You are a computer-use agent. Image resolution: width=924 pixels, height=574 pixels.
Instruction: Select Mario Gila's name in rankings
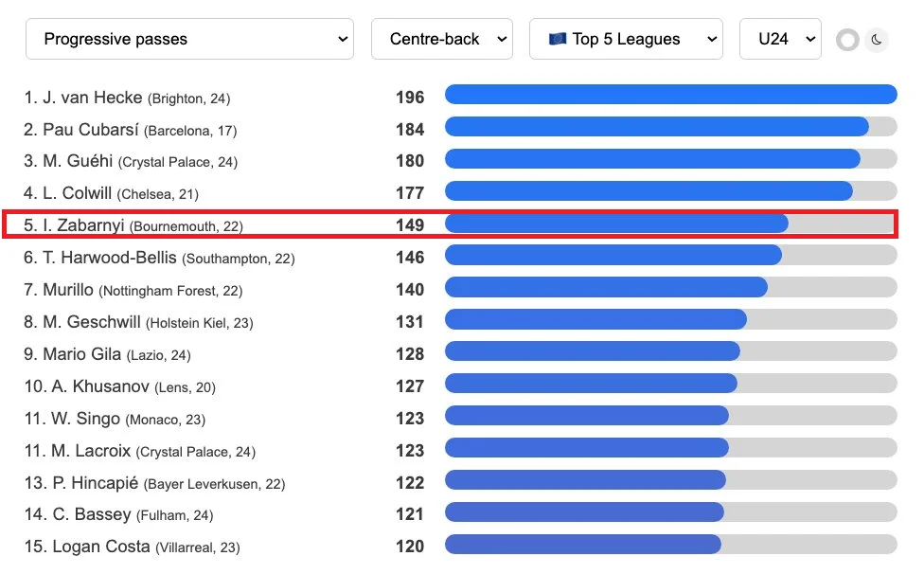tap(81, 354)
